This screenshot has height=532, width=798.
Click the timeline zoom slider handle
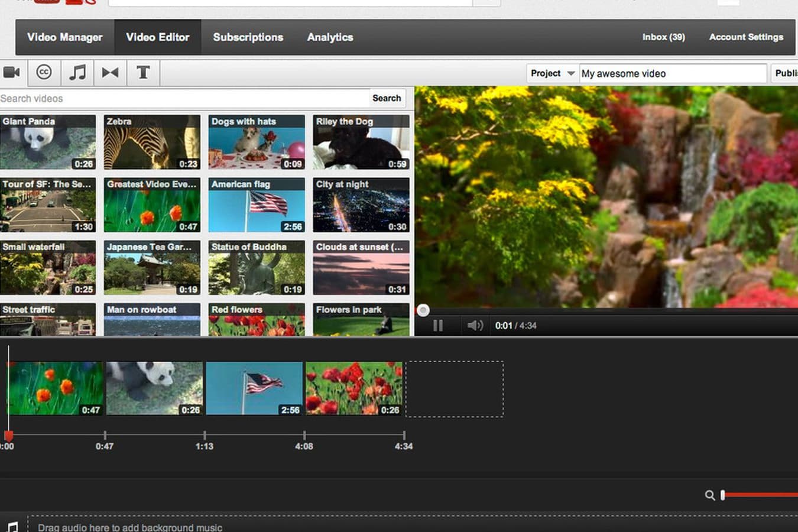pos(722,495)
